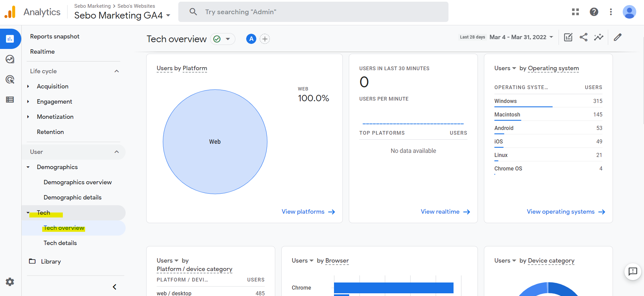Collapse the Demographics tree arrow
The width and height of the screenshot is (644, 296).
[28, 167]
